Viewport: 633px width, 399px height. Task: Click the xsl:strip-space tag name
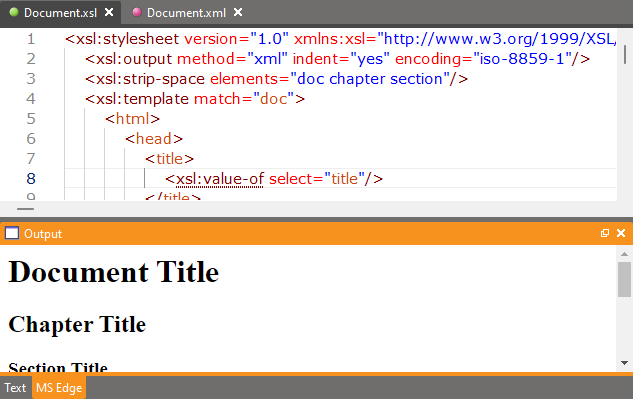pyautogui.click(x=150, y=79)
